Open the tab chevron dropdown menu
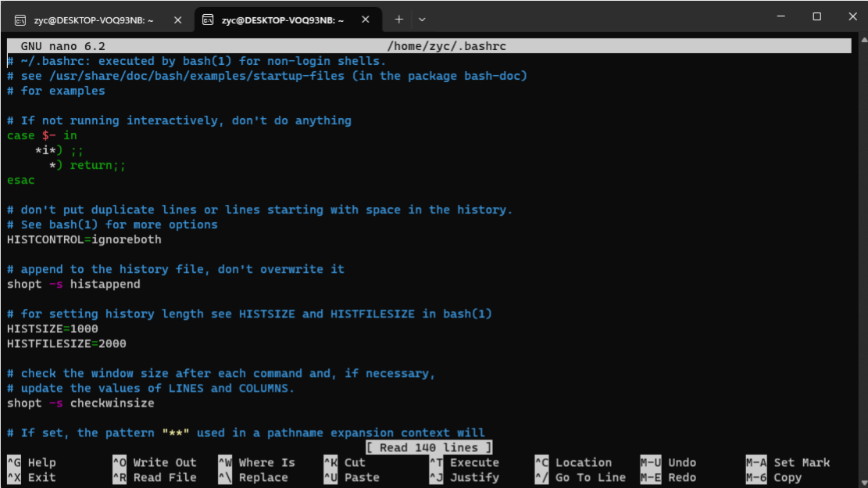The width and height of the screenshot is (868, 488). point(423,19)
